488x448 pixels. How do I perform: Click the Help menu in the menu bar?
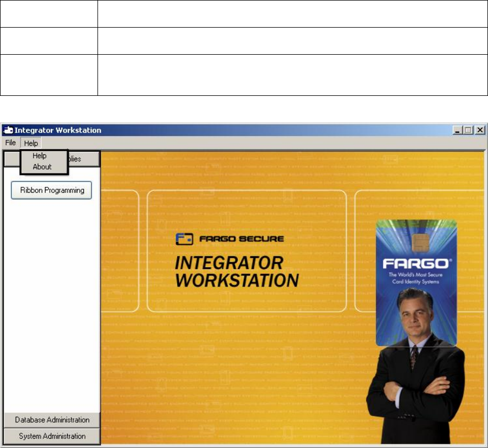[x=31, y=143]
